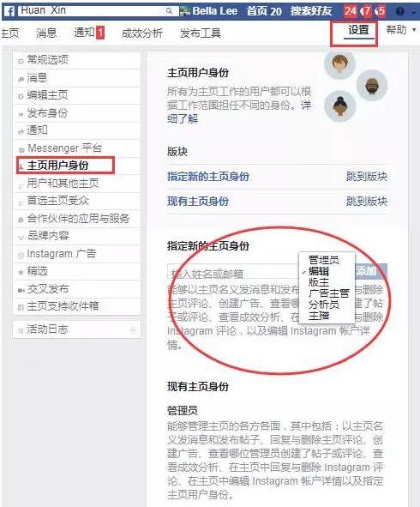420x507 pixels.
Task: Open messages icon with badge 7
Action: pyautogui.click(x=366, y=11)
